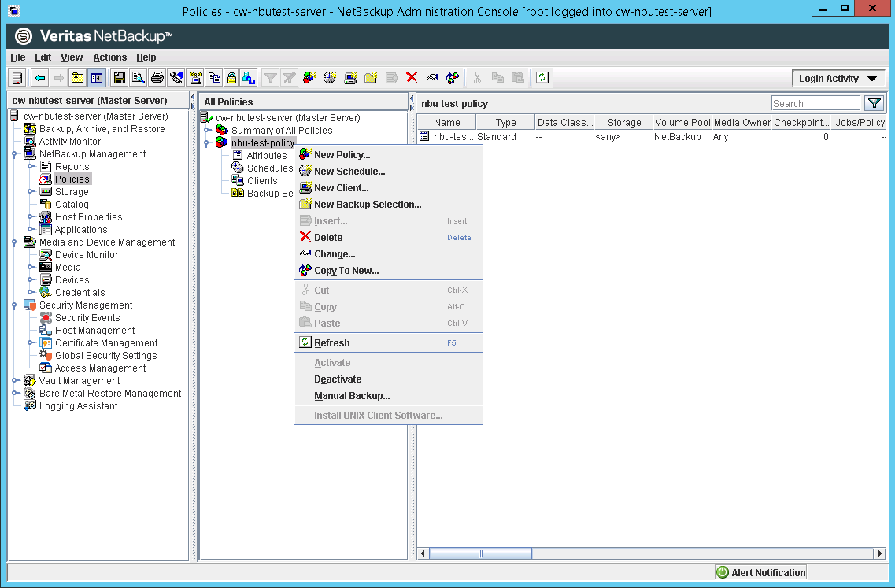This screenshot has height=588, width=895.
Task: Click the Alert Notification button
Action: pyautogui.click(x=760, y=572)
